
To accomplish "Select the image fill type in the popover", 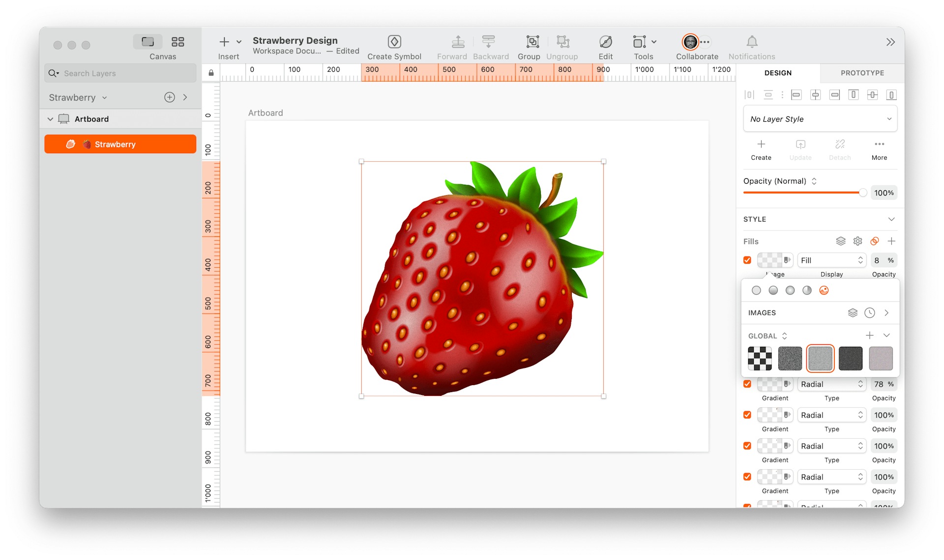I will coord(824,290).
